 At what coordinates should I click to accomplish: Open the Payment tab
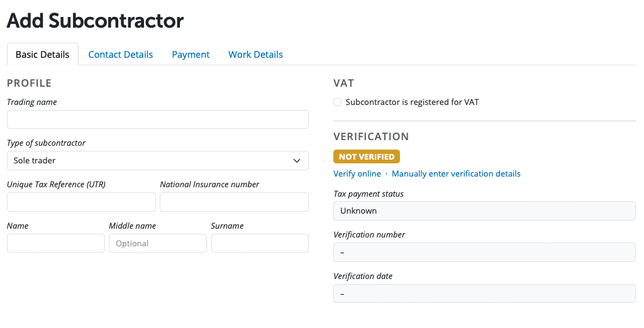pyautogui.click(x=191, y=55)
